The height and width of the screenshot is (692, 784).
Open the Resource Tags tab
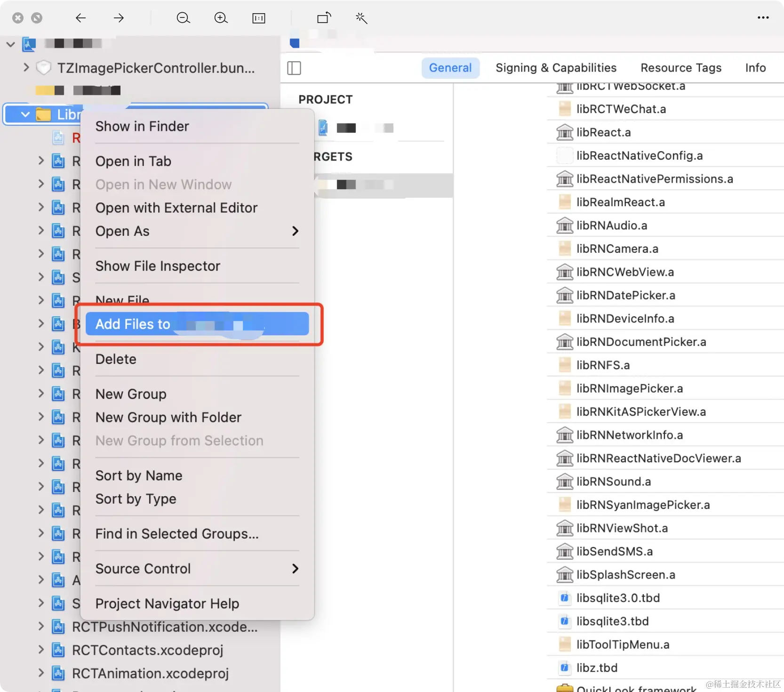coord(680,68)
